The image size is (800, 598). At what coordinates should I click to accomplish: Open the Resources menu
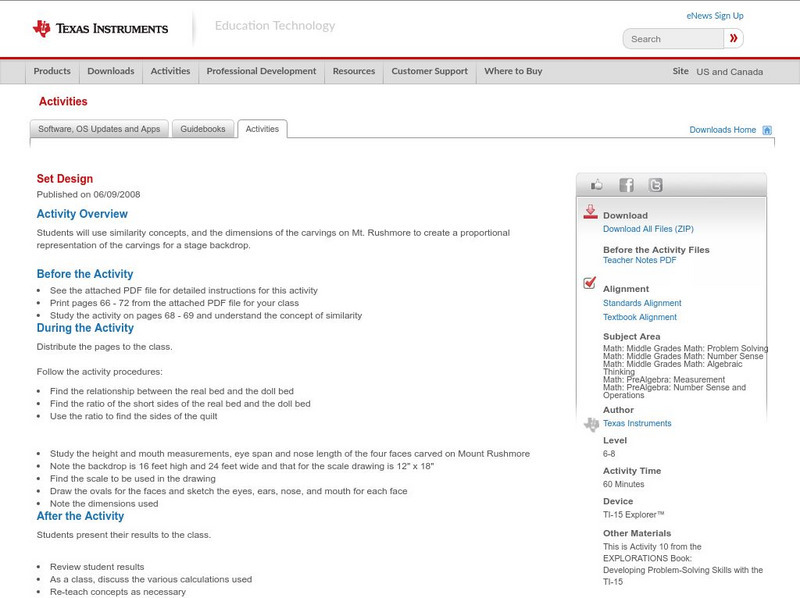coord(354,71)
